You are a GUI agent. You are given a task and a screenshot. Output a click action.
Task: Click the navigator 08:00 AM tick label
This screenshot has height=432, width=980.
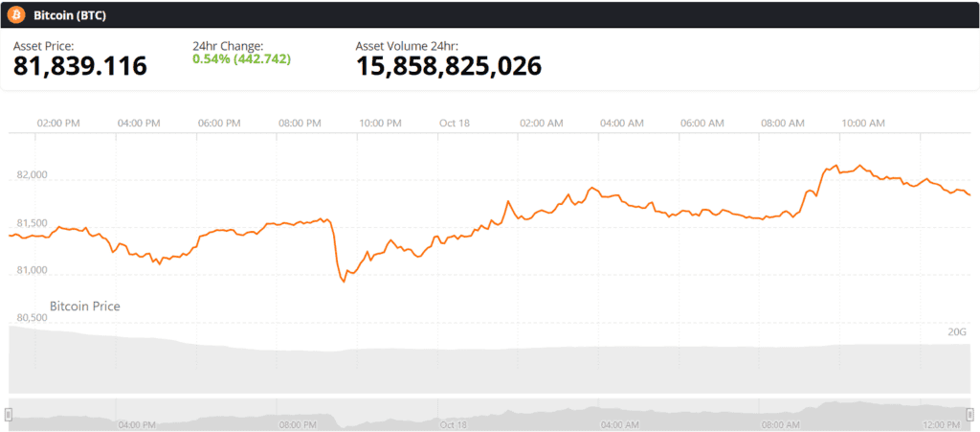tap(779, 424)
